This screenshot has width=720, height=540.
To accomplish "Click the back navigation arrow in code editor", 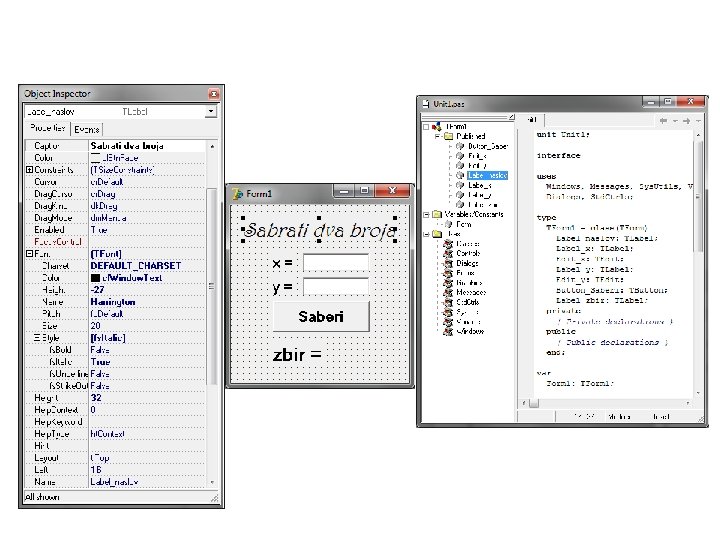I will 664,121.
